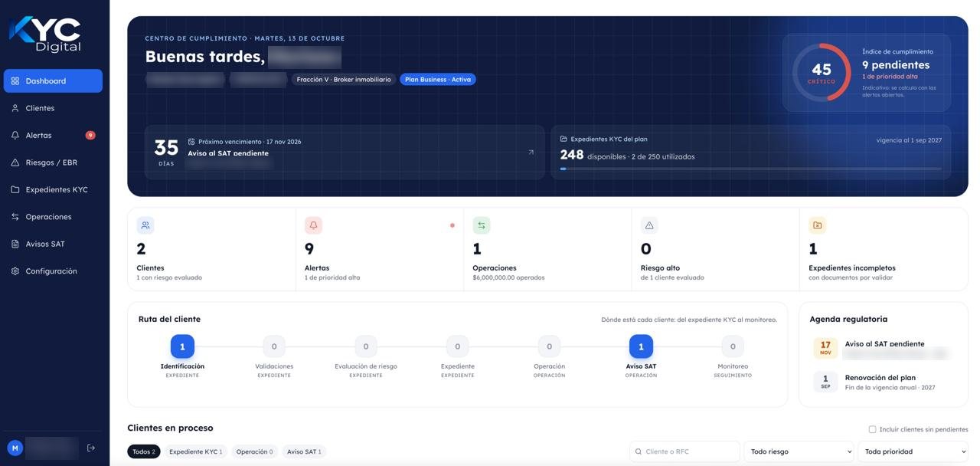Viewport: 980px width, 466px height.
Task: Select the Aviso SAT step circle
Action: (641, 346)
